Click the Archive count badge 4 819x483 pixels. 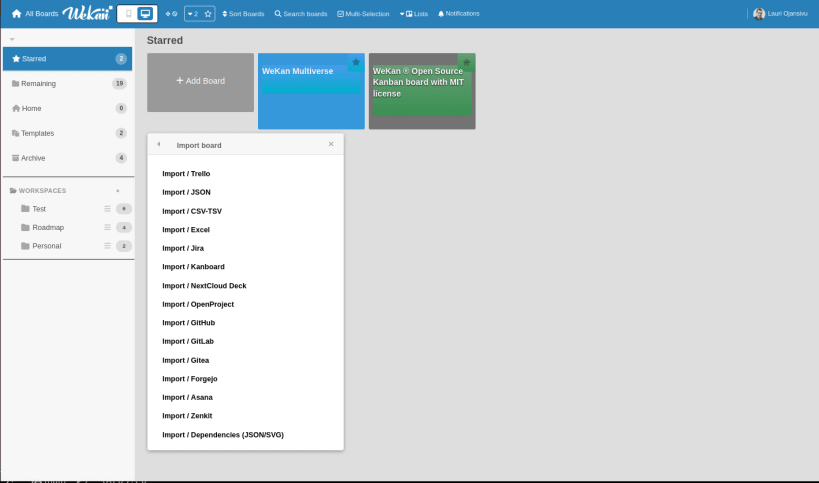(121, 158)
